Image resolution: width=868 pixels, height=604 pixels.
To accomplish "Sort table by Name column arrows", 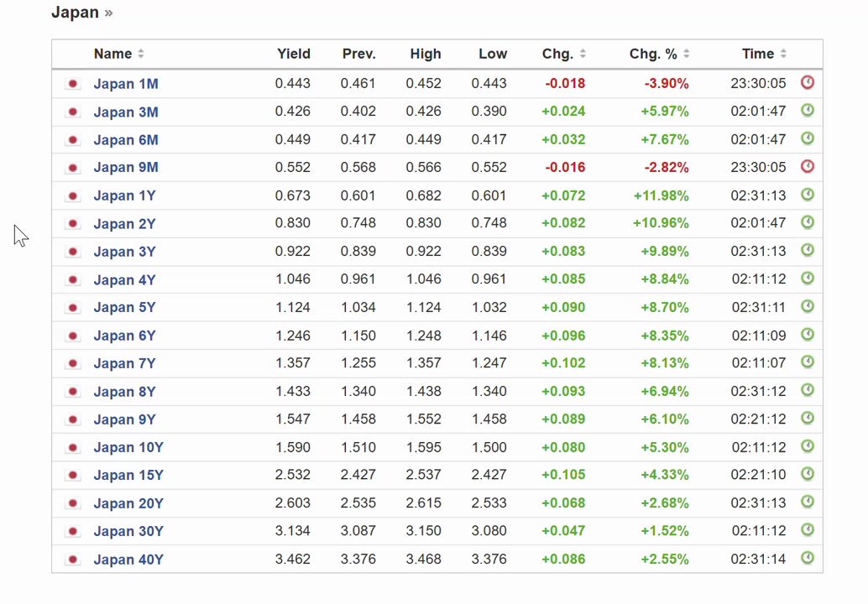I will [x=141, y=54].
